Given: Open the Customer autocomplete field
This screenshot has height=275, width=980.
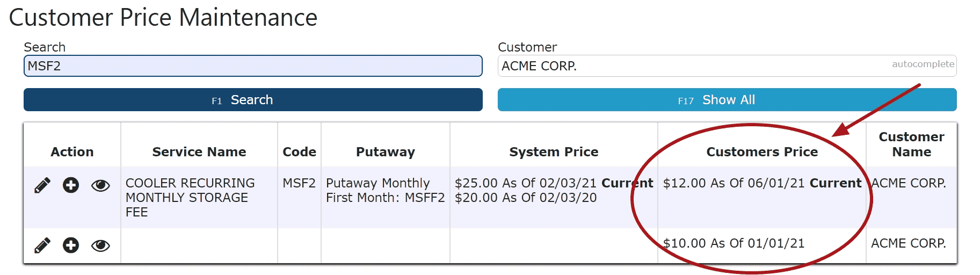Looking at the screenshot, I should [x=727, y=66].
